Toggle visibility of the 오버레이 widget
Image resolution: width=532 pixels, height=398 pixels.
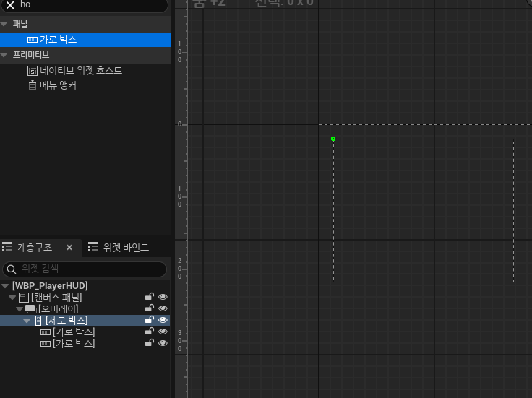coord(163,308)
